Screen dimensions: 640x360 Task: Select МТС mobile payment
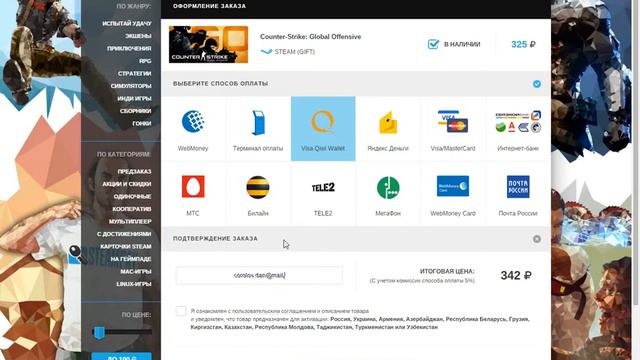193,194
